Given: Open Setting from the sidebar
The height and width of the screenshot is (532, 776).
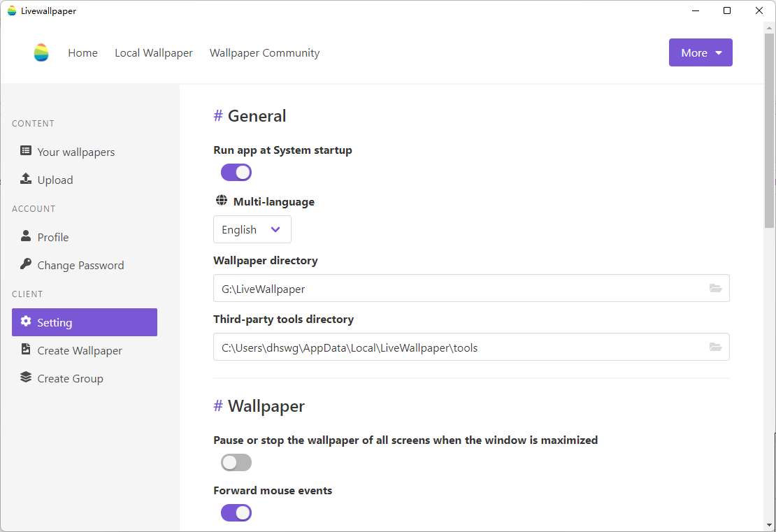Looking at the screenshot, I should tap(54, 322).
